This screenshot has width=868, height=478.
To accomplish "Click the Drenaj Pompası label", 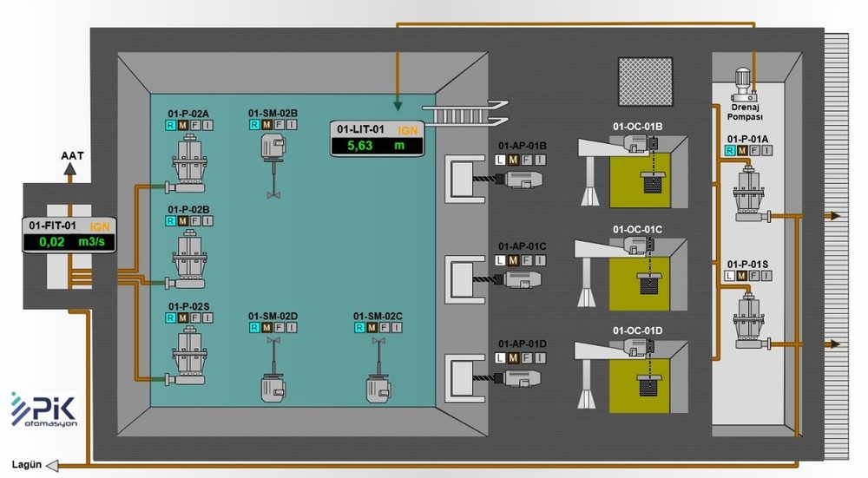I will tap(745, 112).
